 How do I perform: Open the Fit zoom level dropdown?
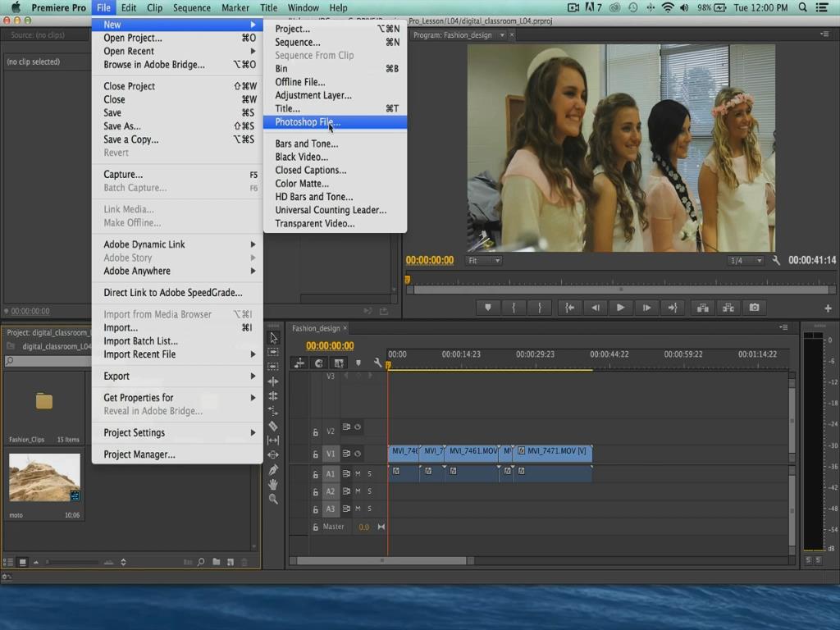pos(484,261)
